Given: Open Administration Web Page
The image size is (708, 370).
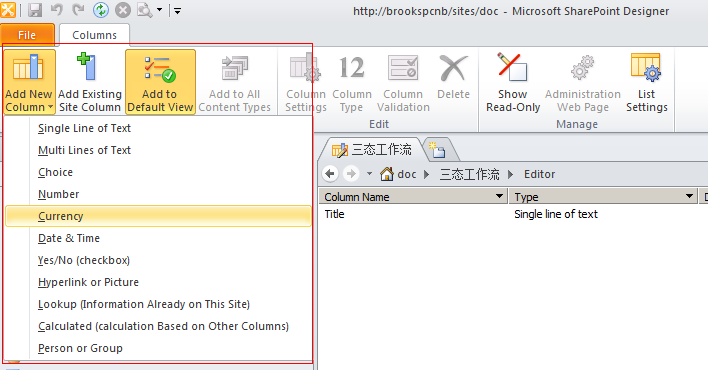Looking at the screenshot, I should (582, 82).
